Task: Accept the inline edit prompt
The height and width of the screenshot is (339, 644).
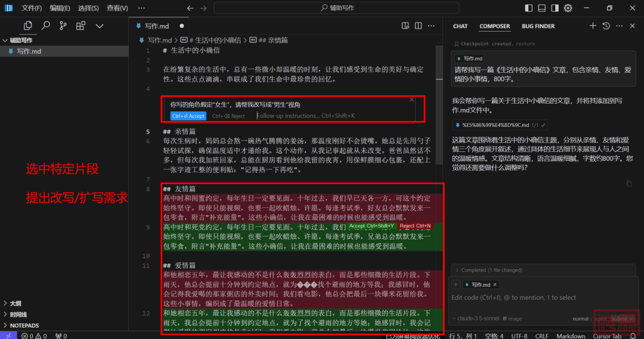Action: [188, 116]
